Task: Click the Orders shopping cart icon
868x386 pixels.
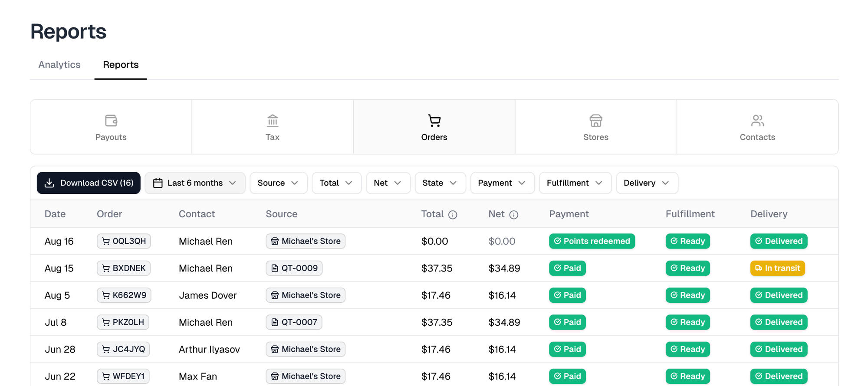Action: point(434,121)
